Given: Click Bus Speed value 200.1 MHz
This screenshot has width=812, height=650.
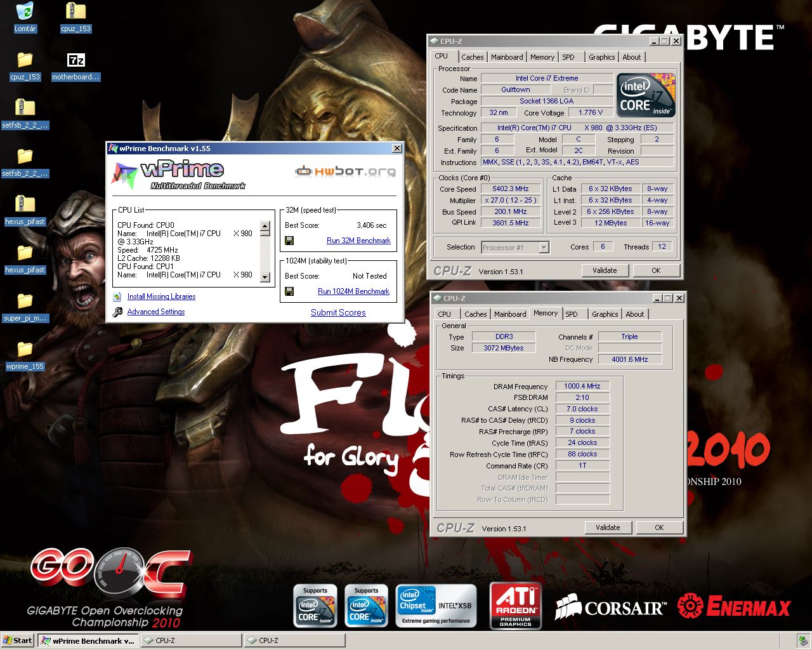Looking at the screenshot, I should (x=511, y=211).
